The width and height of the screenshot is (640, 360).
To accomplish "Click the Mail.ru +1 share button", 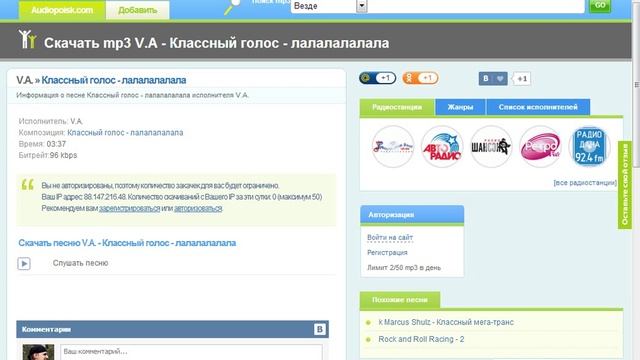I will pos(377,78).
